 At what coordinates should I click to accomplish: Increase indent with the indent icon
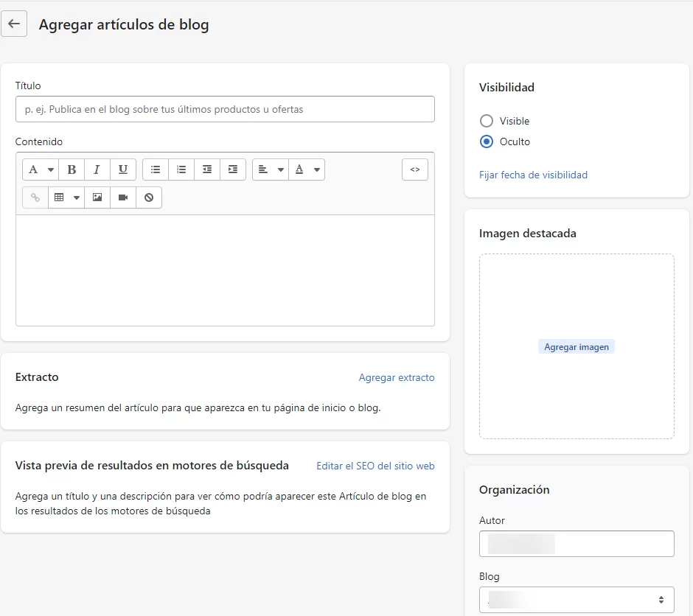(232, 169)
